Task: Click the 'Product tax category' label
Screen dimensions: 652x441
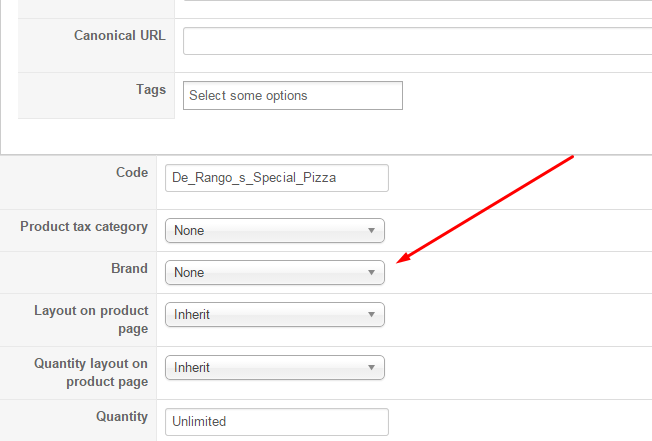Action: pyautogui.click(x=84, y=226)
